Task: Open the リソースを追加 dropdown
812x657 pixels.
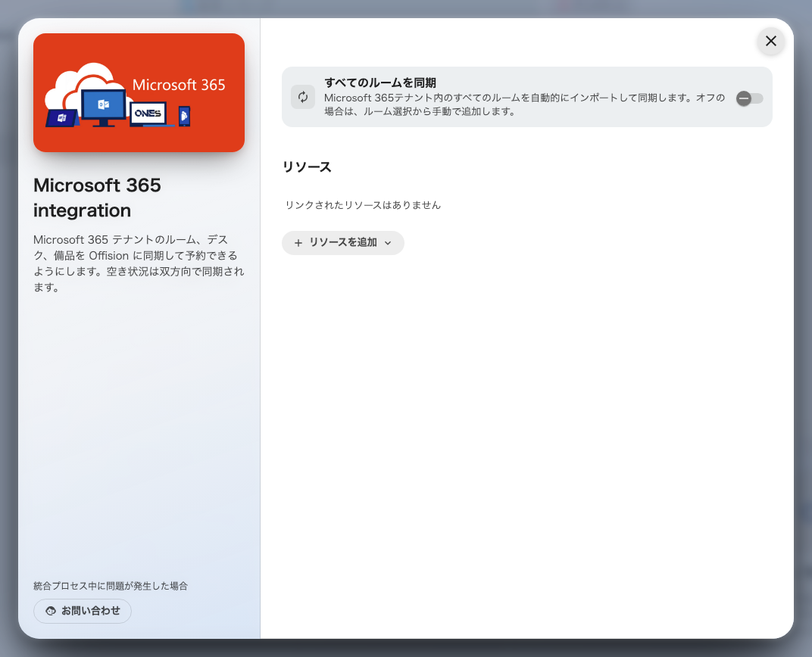Action: pyautogui.click(x=343, y=243)
